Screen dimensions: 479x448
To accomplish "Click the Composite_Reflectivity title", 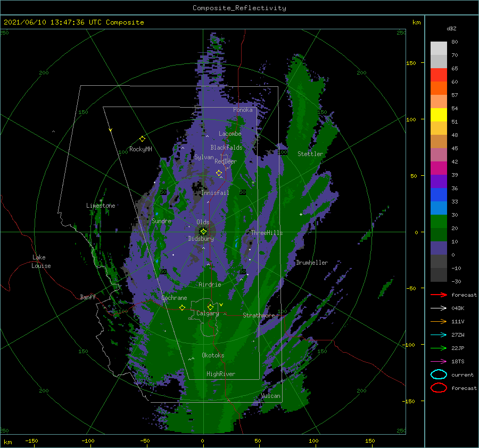I will [x=240, y=8].
